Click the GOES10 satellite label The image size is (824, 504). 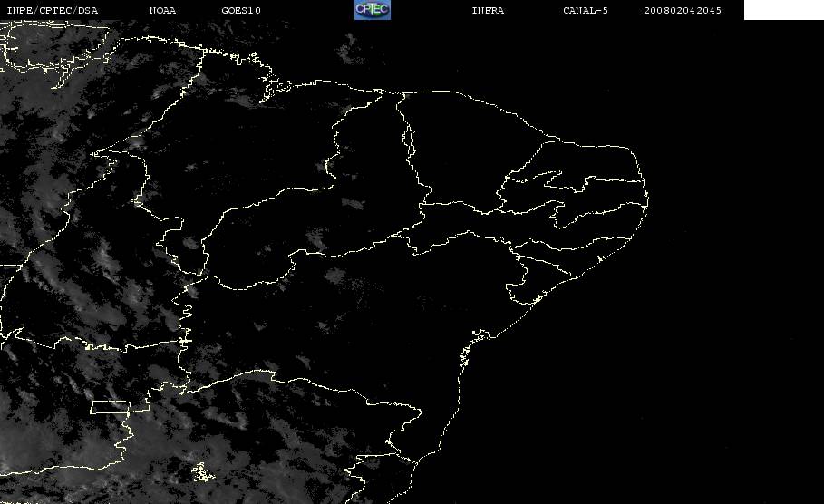tap(241, 10)
